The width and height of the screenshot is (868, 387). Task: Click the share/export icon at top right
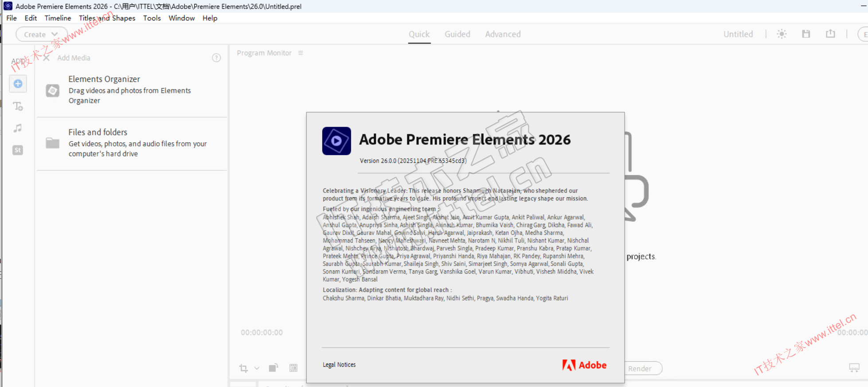[830, 34]
